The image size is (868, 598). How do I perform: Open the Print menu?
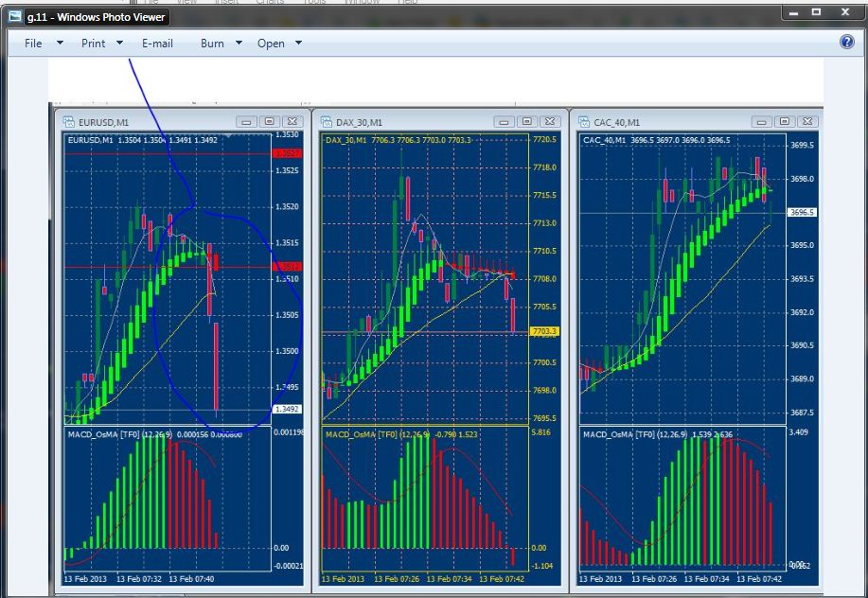pyautogui.click(x=93, y=44)
